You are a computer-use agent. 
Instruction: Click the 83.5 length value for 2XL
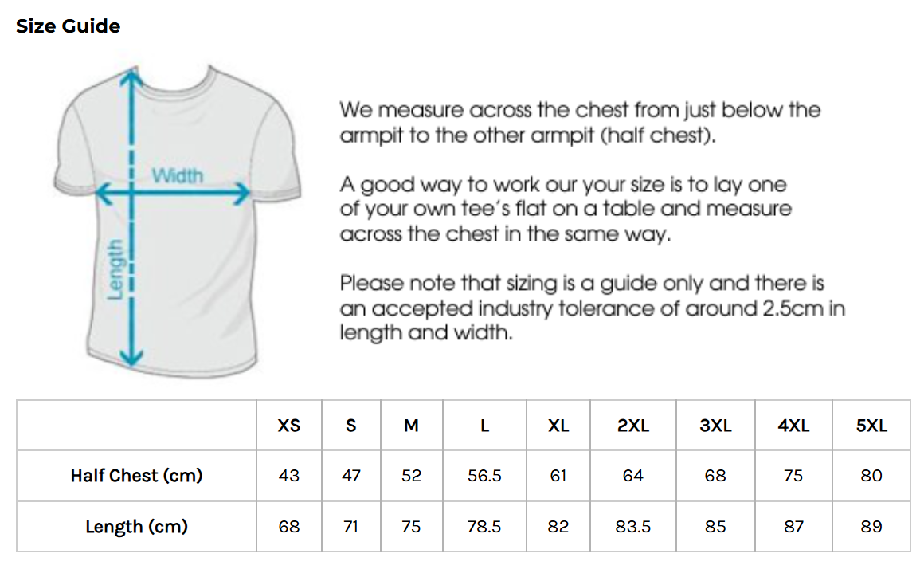(633, 527)
